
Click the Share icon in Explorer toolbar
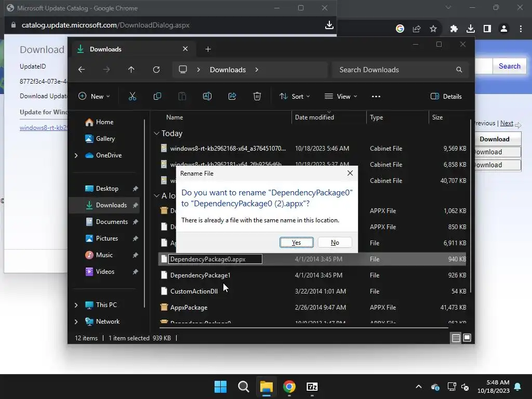click(x=232, y=96)
